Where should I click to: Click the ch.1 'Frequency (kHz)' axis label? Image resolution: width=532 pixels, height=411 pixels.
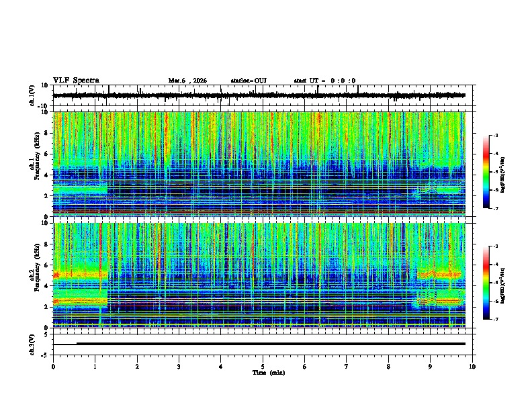pos(37,156)
